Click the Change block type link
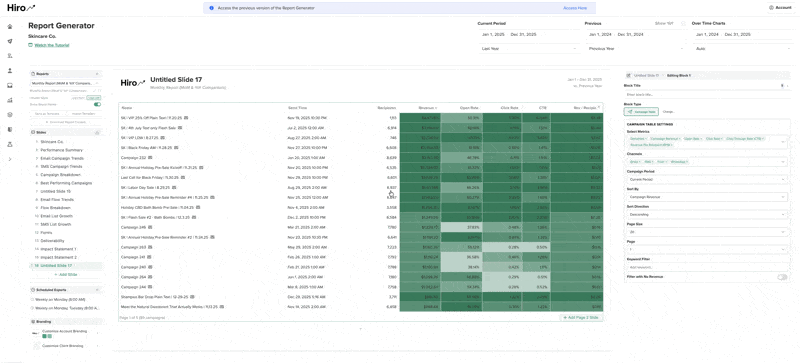 tap(669, 111)
